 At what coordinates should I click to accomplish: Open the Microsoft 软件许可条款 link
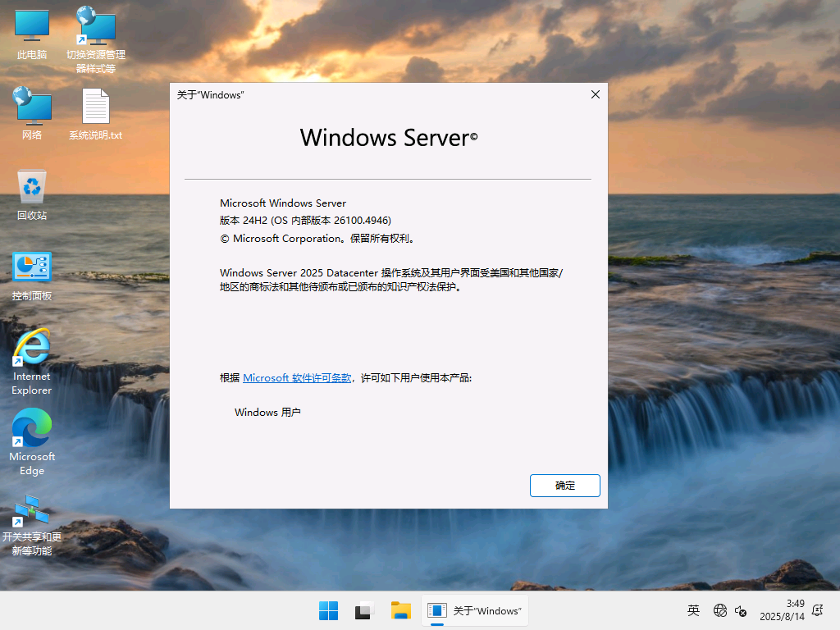[297, 377]
